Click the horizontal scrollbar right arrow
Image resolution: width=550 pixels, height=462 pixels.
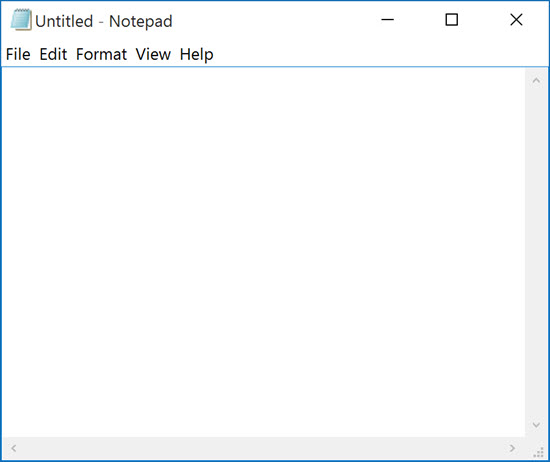[512, 448]
